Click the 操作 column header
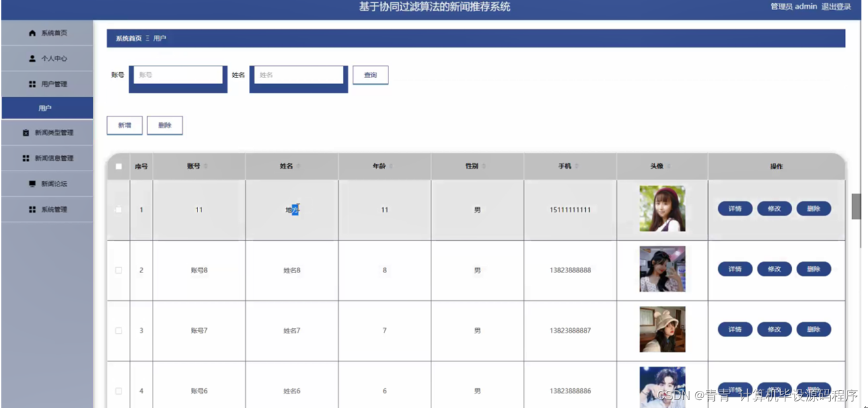Screen dimensions: 868x408 pos(776,167)
